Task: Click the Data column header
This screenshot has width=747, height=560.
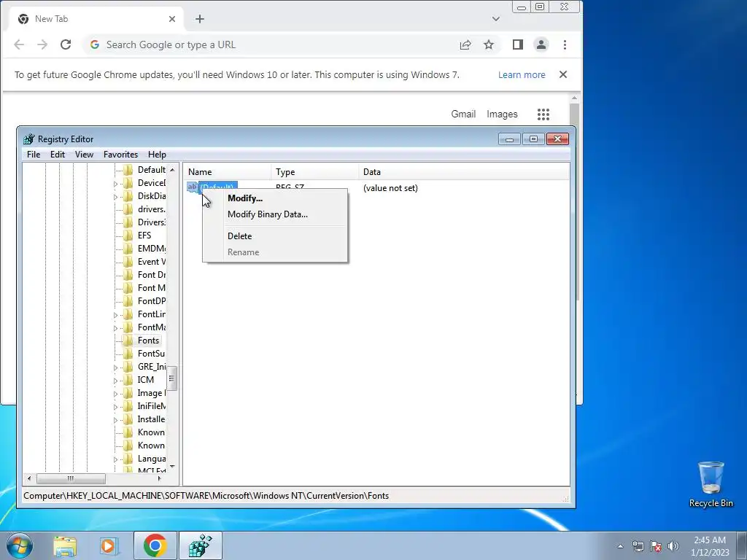Action: 464,172
